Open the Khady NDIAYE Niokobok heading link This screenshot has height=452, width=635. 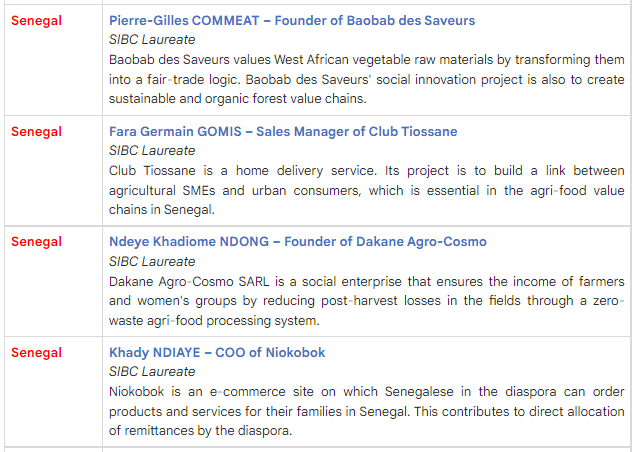coord(217,353)
